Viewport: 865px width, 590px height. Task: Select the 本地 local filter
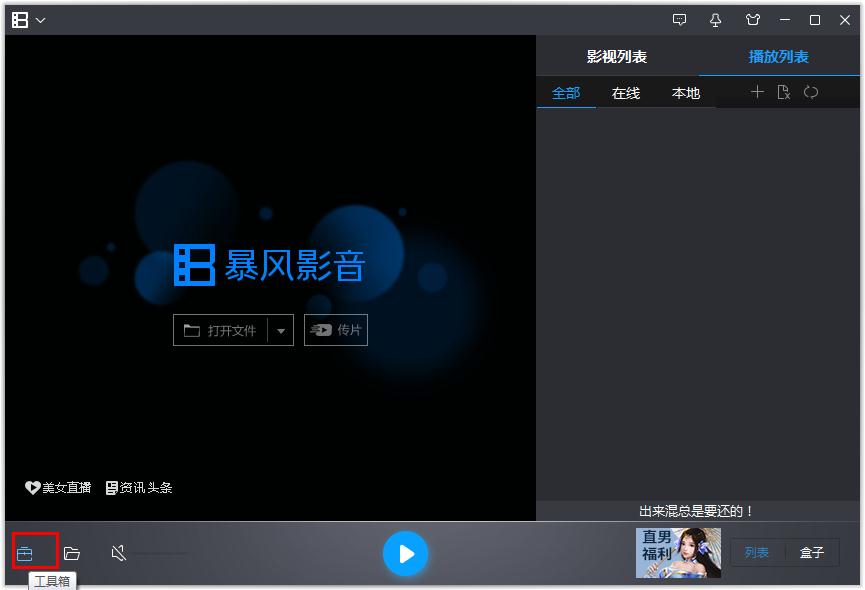pyautogui.click(x=686, y=92)
